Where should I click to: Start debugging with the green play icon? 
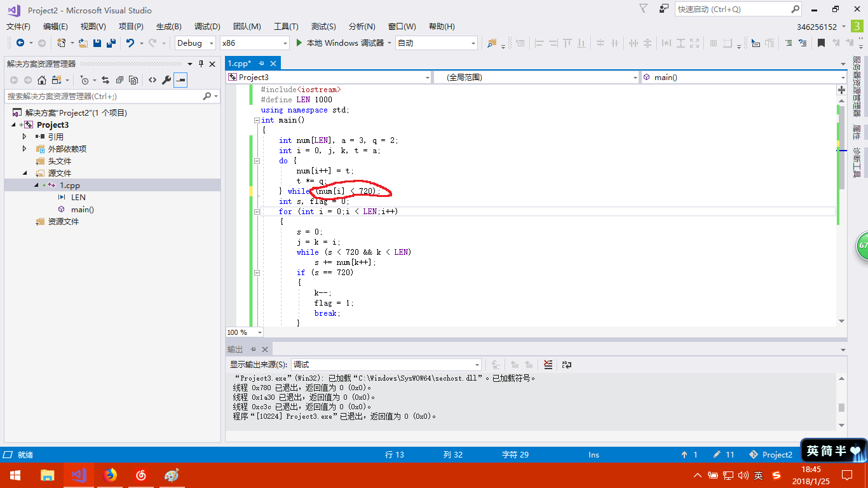(300, 43)
